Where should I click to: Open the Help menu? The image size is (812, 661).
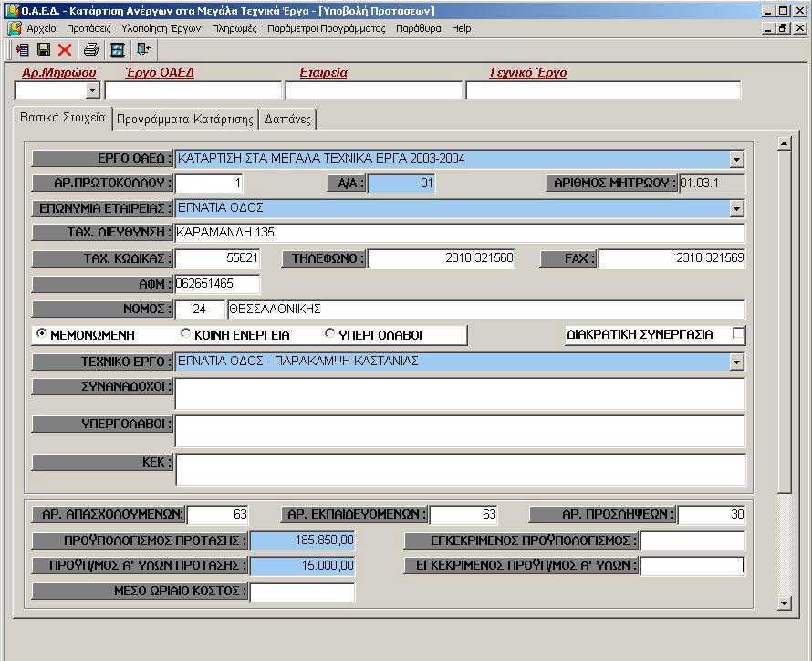coord(462,28)
